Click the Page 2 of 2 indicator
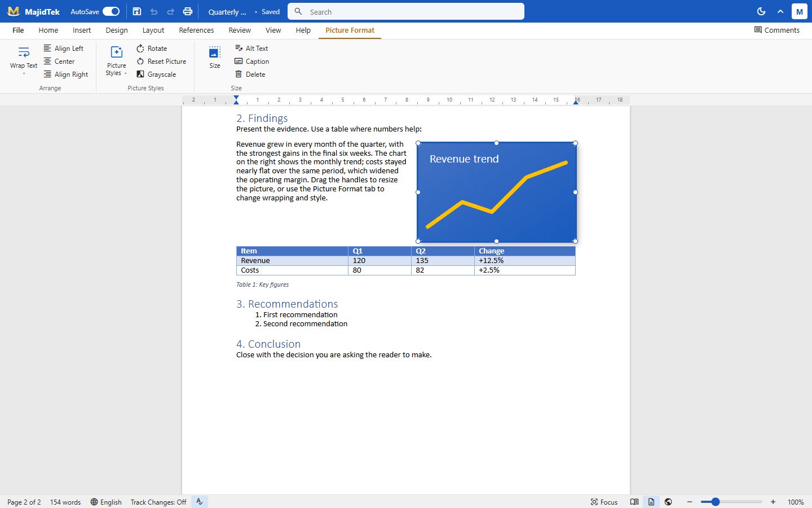This screenshot has width=812, height=508. (x=24, y=502)
